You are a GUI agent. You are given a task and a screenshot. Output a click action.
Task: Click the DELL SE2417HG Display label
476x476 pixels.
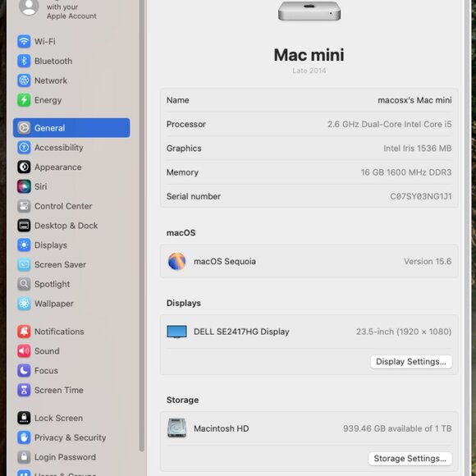(x=241, y=332)
